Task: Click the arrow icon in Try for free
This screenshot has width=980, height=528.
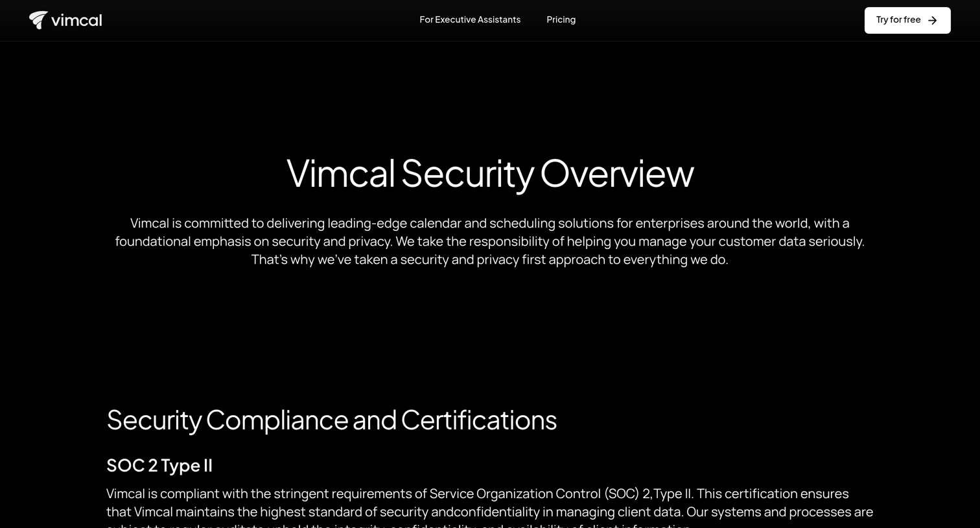Action: click(x=933, y=21)
